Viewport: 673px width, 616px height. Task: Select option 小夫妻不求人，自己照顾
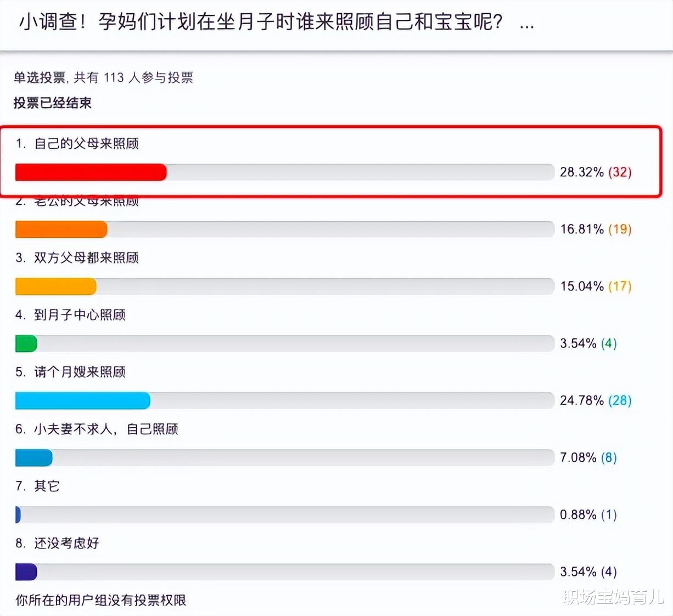[x=106, y=429]
